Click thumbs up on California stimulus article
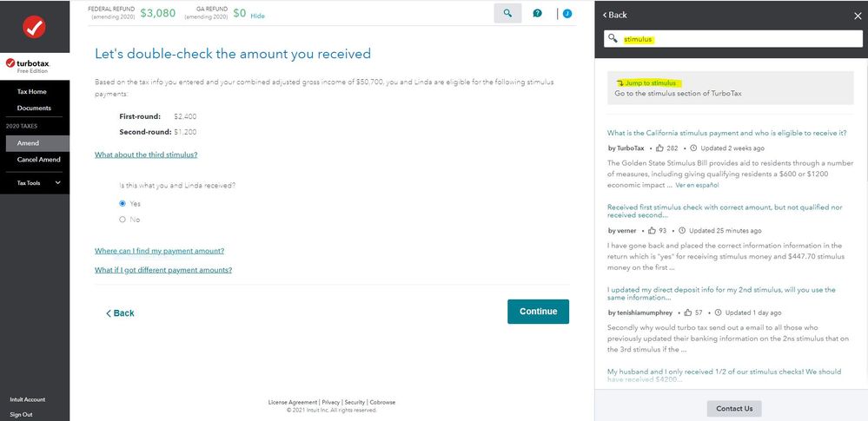 click(659, 148)
